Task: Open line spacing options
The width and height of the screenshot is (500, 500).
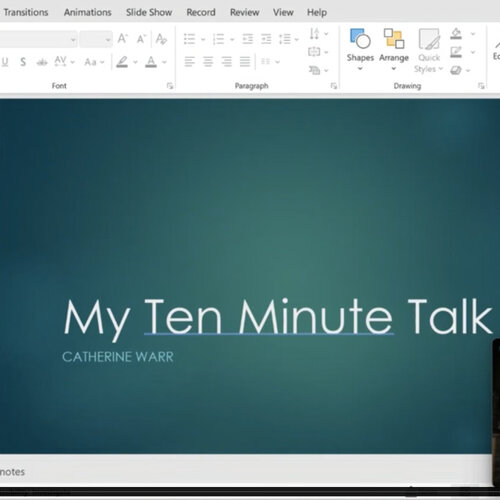Action: tap(288, 39)
